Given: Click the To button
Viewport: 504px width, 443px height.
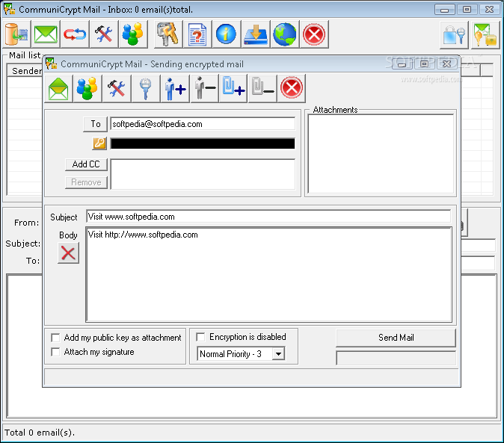Looking at the screenshot, I should click(95, 124).
